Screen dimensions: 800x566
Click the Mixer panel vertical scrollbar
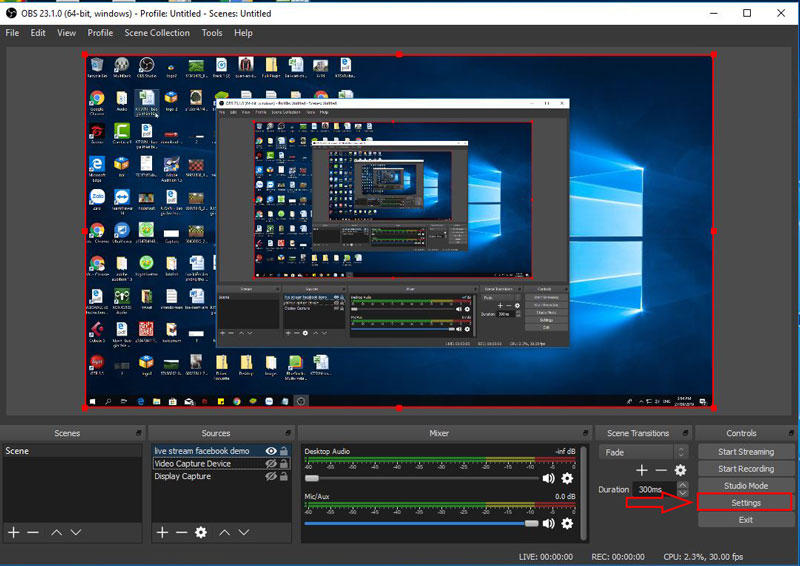click(584, 494)
